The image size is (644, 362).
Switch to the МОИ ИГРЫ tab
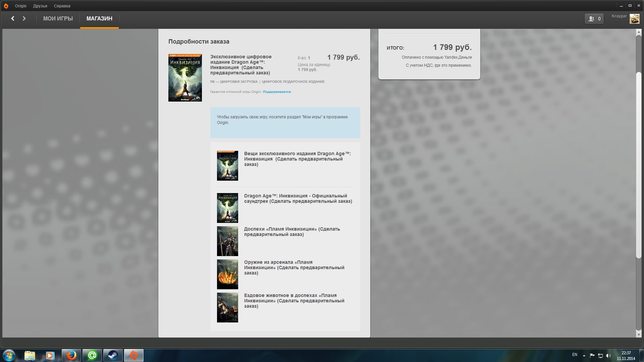click(x=58, y=18)
